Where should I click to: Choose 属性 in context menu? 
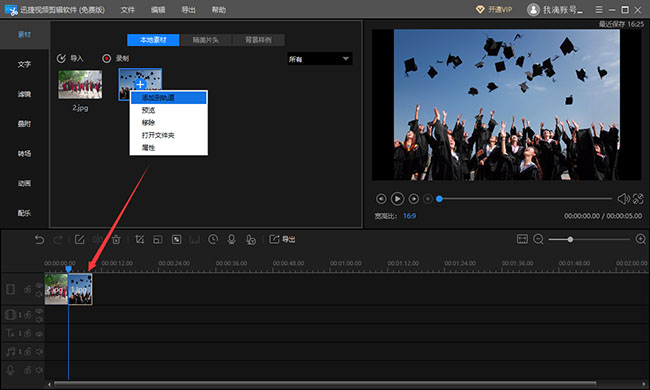point(168,148)
